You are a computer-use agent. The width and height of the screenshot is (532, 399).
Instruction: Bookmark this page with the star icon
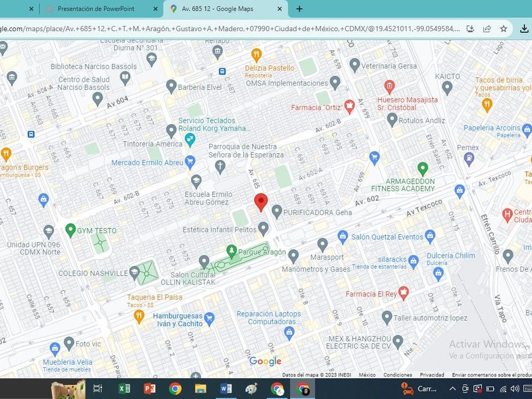pos(503,29)
